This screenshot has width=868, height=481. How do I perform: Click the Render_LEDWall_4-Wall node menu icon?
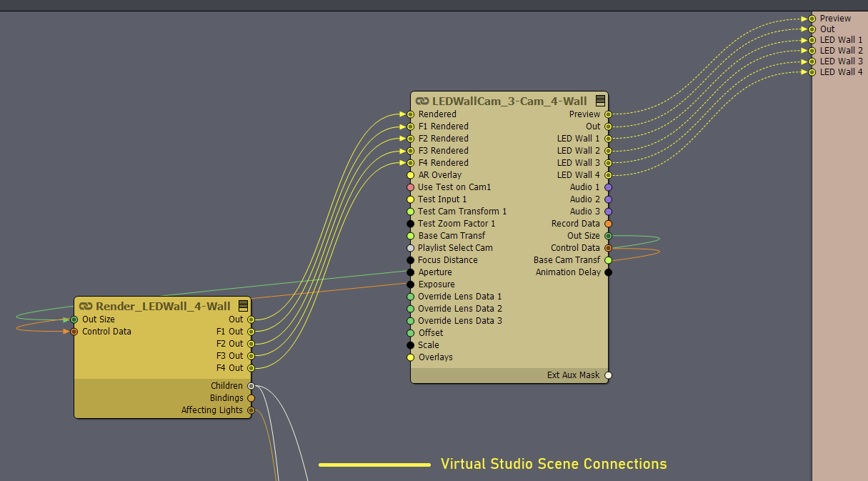[243, 306]
